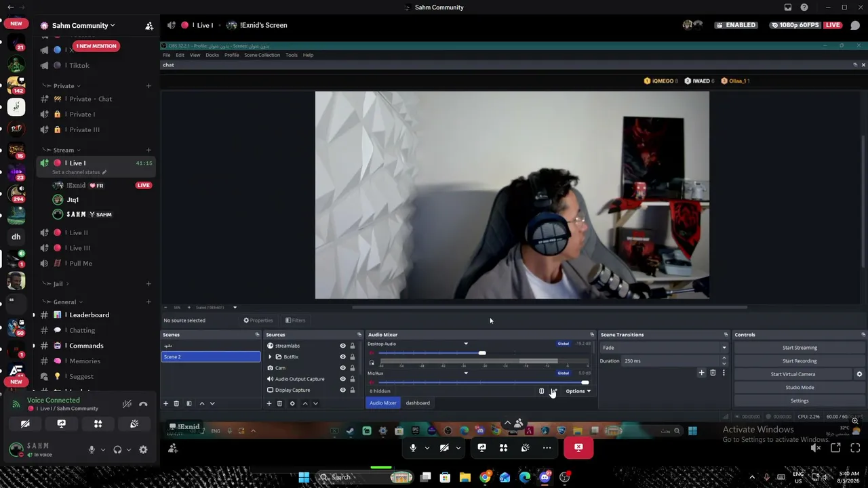Create a channel in the Private category

[149, 85]
